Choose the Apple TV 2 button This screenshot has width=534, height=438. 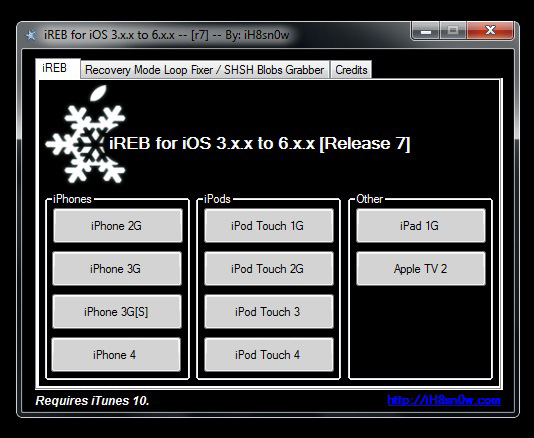point(421,268)
